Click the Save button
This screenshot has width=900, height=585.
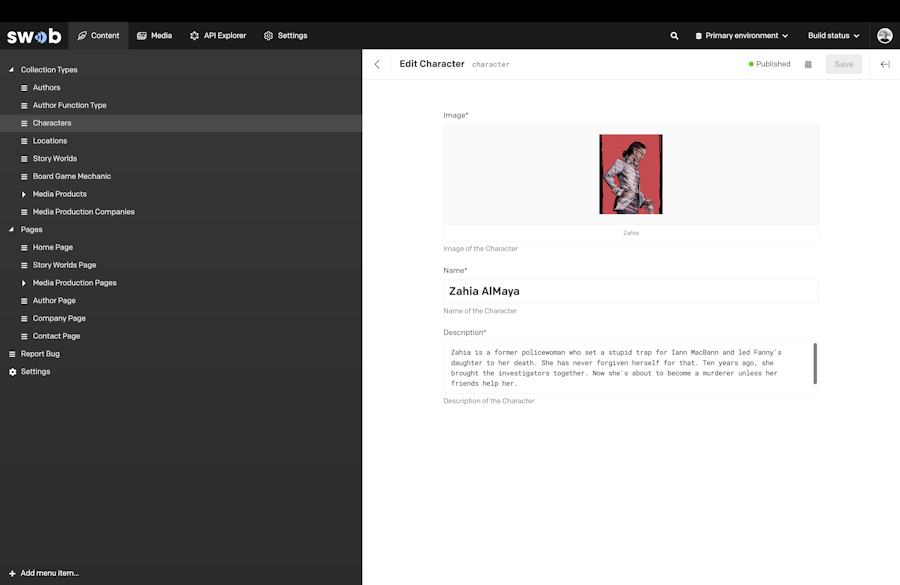tap(844, 64)
